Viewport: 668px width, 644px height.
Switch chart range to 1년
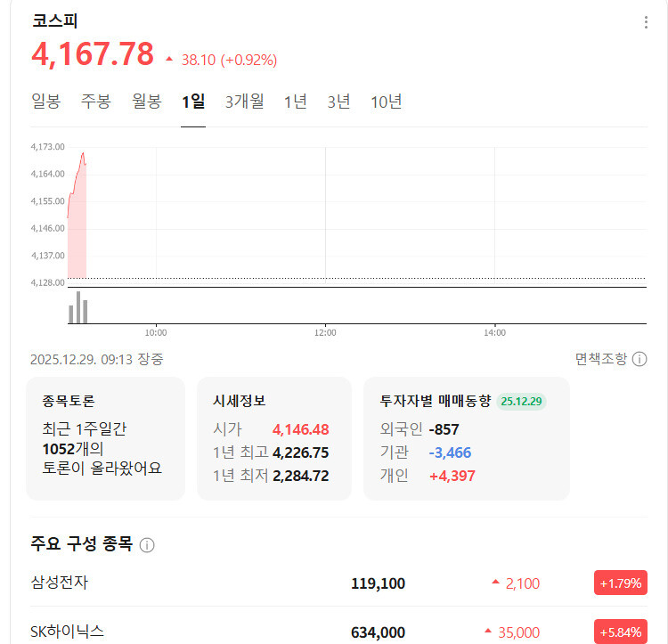[296, 102]
